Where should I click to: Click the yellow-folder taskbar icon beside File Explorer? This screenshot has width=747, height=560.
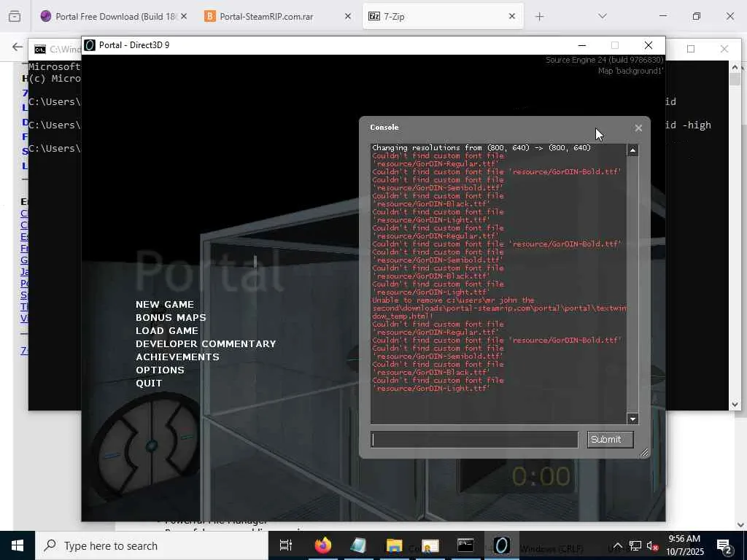(430, 545)
